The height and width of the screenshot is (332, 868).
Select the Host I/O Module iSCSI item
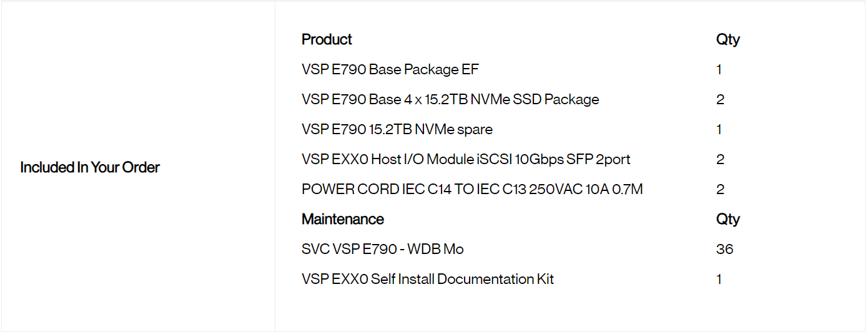[x=465, y=159]
